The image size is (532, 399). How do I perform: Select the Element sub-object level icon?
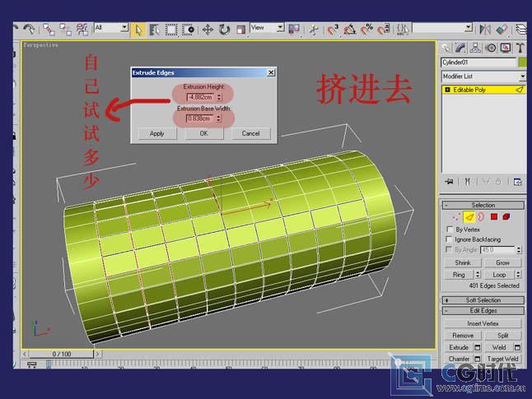point(506,216)
